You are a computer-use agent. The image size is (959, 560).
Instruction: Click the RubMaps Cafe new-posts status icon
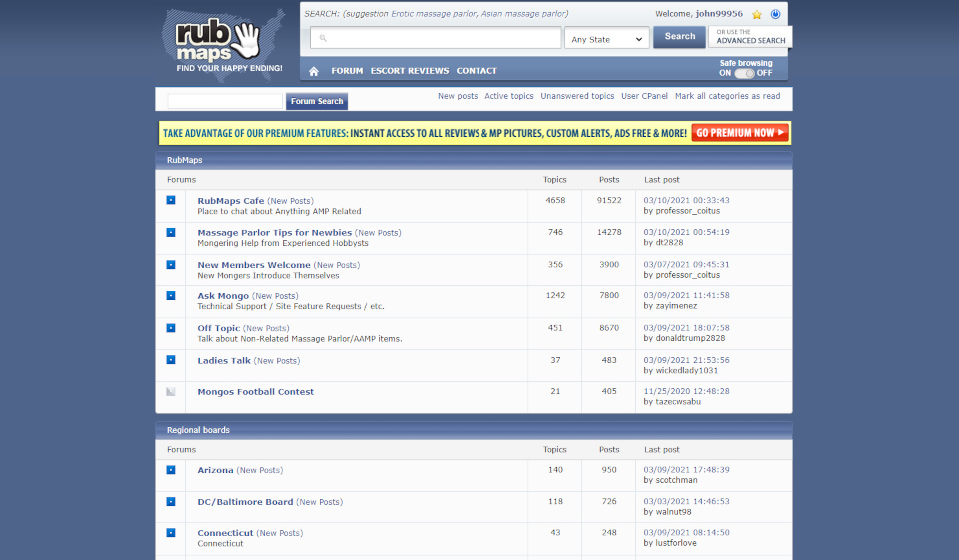(x=171, y=200)
